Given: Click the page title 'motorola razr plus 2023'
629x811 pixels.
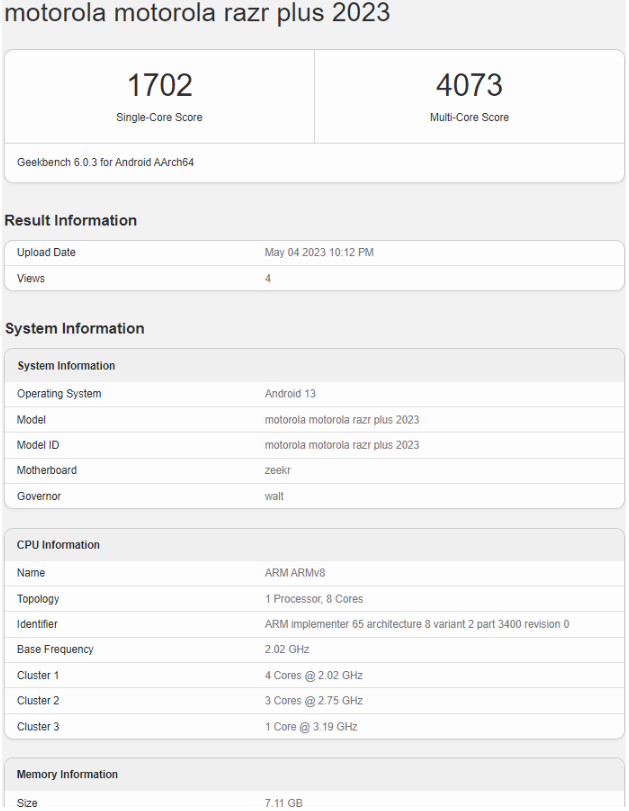Looking at the screenshot, I should 197,14.
